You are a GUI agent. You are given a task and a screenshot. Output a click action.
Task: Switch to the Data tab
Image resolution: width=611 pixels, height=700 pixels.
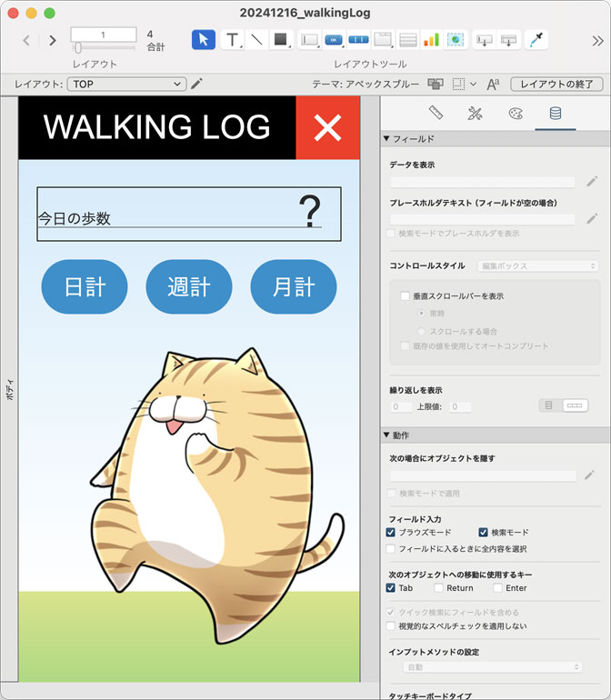tap(556, 113)
